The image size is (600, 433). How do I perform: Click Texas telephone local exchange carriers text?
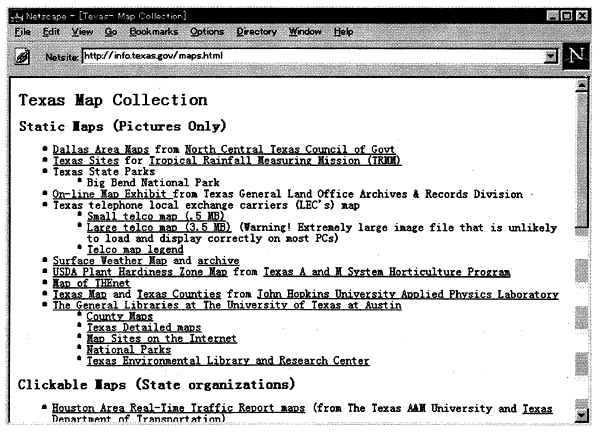click(206, 205)
